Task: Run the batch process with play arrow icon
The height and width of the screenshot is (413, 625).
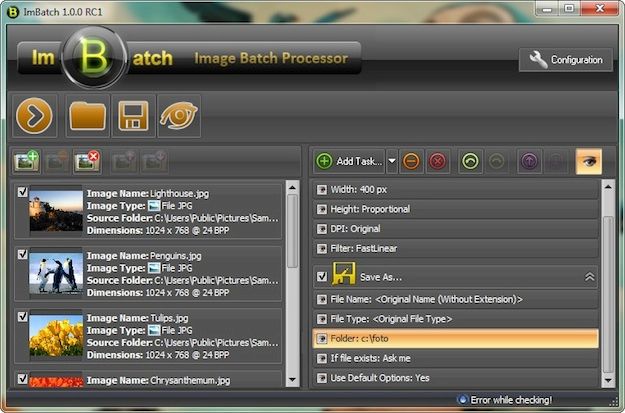Action: (x=34, y=116)
